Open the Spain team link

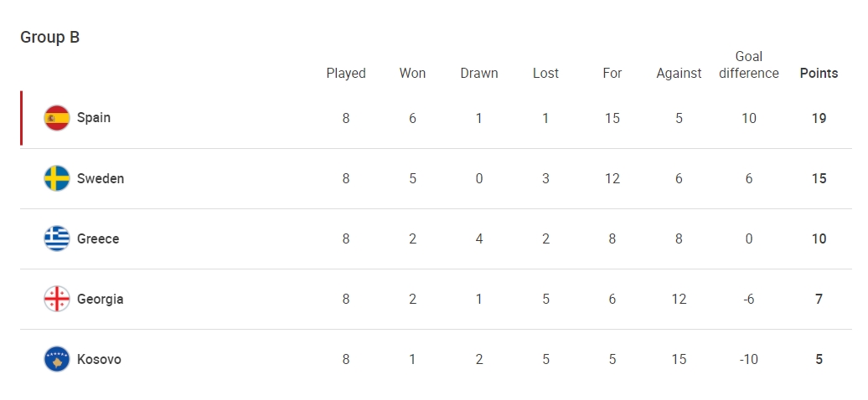click(94, 118)
